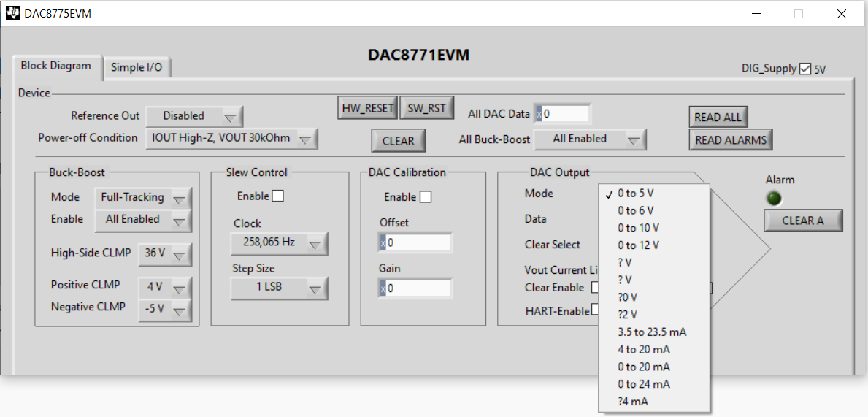Click the Vout Current Li label

point(562,269)
